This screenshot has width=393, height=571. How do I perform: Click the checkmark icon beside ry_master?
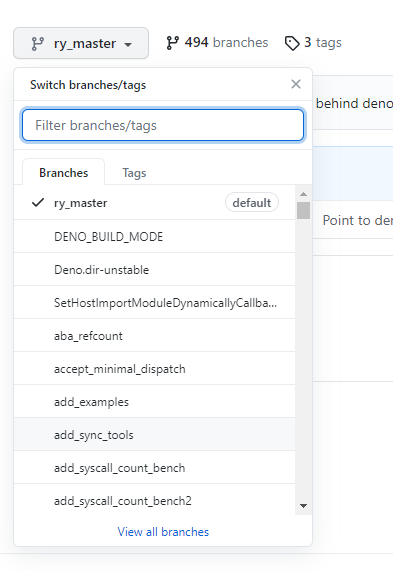coord(38,202)
